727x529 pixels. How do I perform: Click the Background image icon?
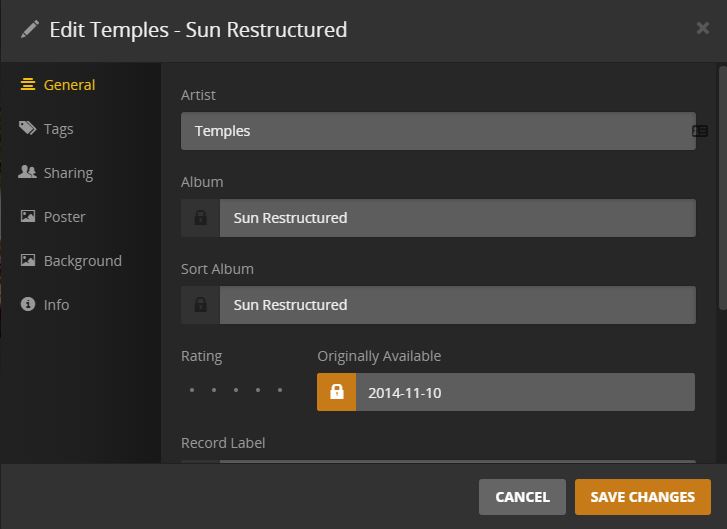tap(28, 261)
